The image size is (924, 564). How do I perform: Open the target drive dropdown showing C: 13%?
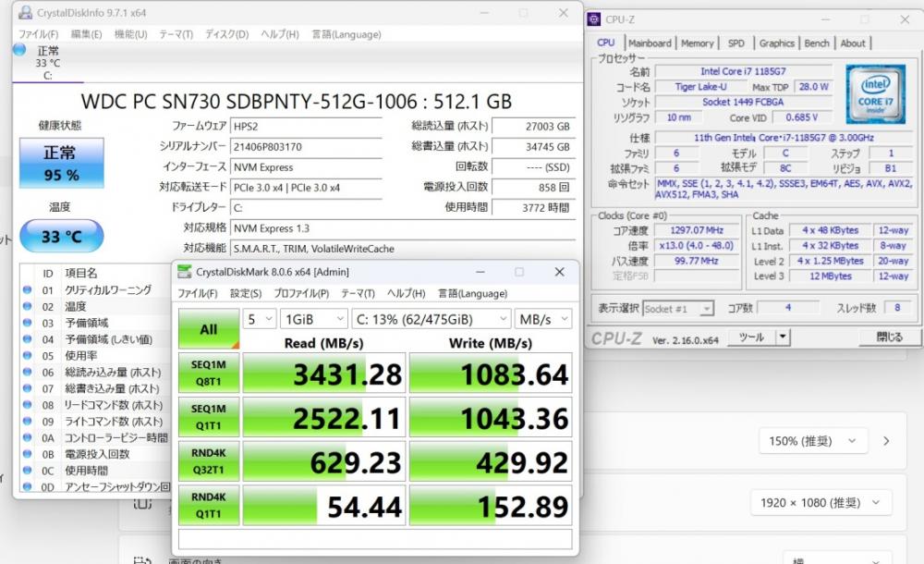(x=431, y=319)
